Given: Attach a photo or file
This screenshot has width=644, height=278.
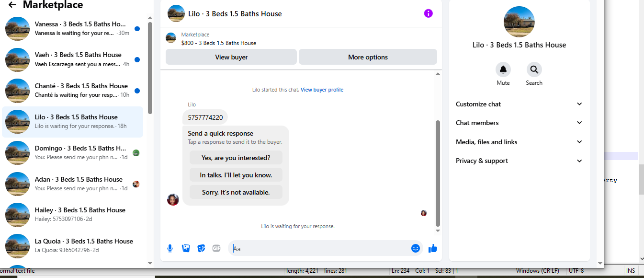Looking at the screenshot, I should 186,248.
